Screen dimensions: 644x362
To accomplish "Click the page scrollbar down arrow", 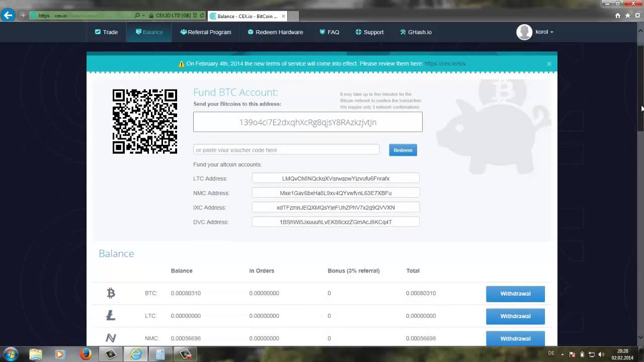I will (640, 337).
